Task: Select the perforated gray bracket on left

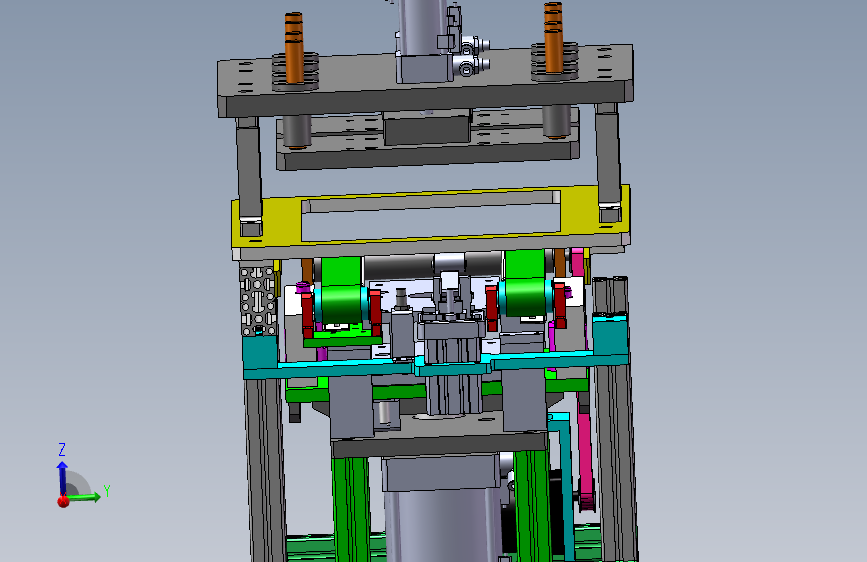Action: click(258, 301)
